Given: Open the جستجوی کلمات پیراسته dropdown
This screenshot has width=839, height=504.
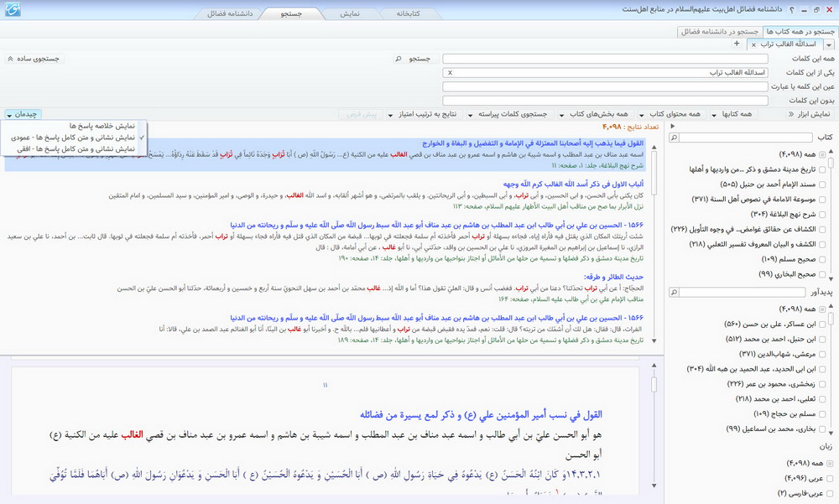Looking at the screenshot, I should [509, 114].
